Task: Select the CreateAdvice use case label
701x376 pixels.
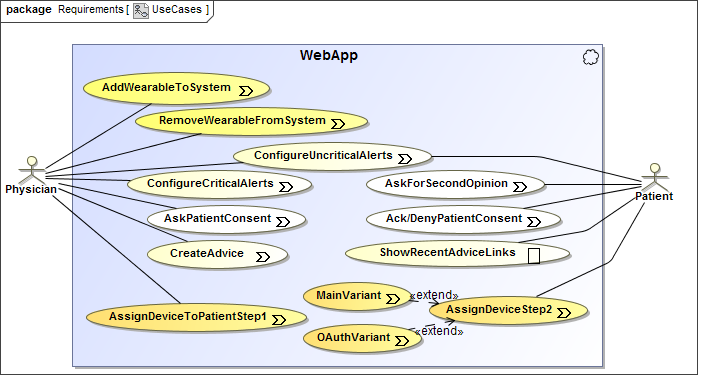Action: coord(207,253)
